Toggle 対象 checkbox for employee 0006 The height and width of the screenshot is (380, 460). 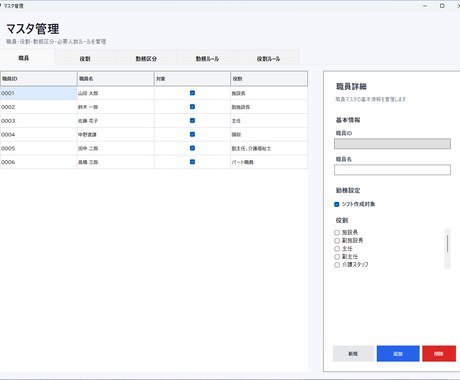pyautogui.click(x=192, y=162)
